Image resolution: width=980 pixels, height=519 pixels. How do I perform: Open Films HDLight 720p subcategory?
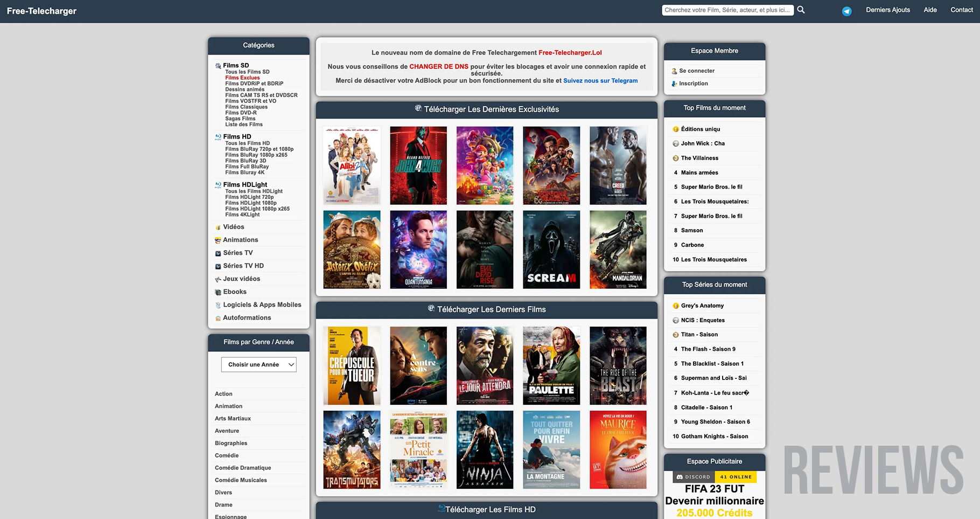click(x=249, y=197)
